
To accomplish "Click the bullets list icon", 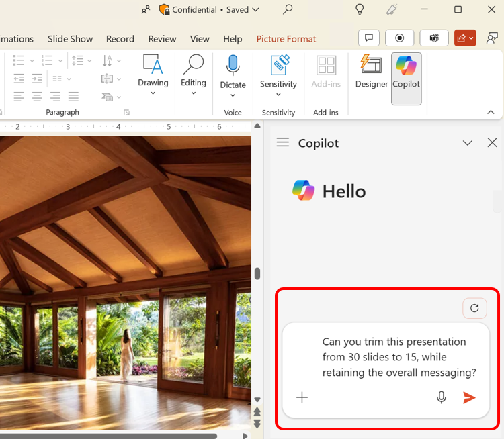I will click(19, 60).
